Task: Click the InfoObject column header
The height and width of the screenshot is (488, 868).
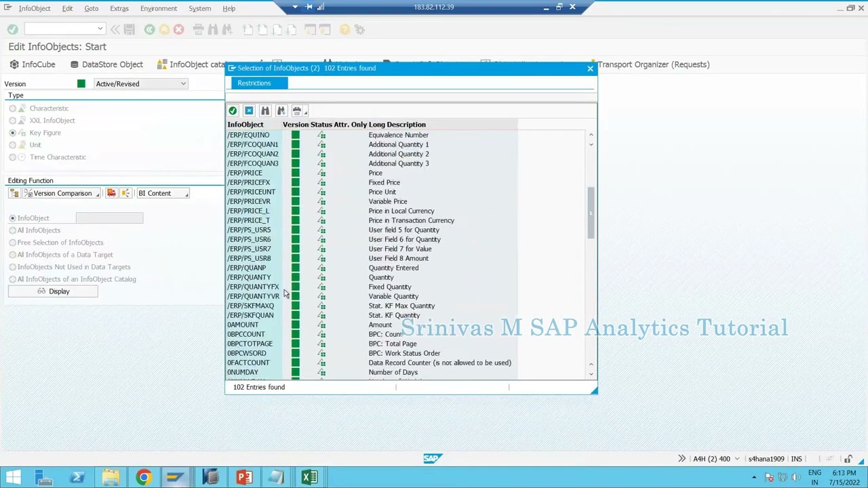Action: [x=245, y=125]
